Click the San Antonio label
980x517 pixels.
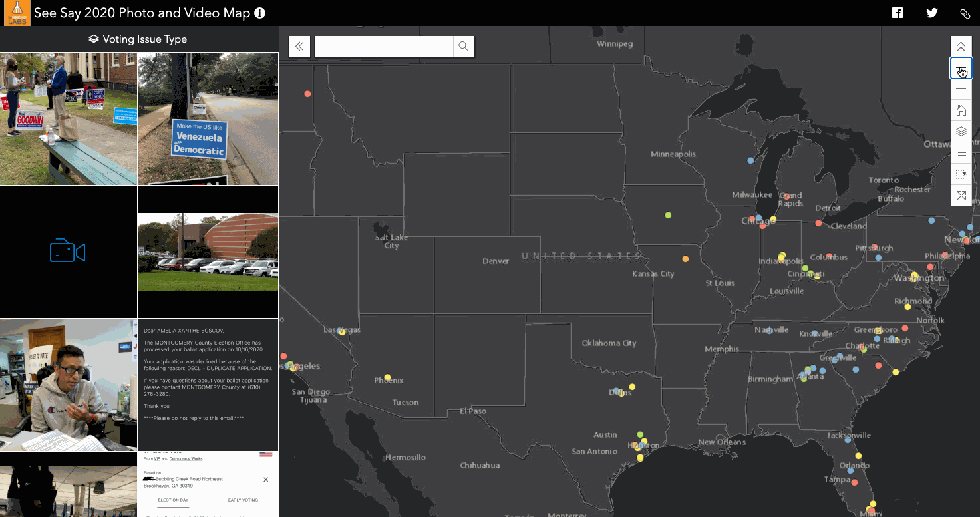click(594, 452)
